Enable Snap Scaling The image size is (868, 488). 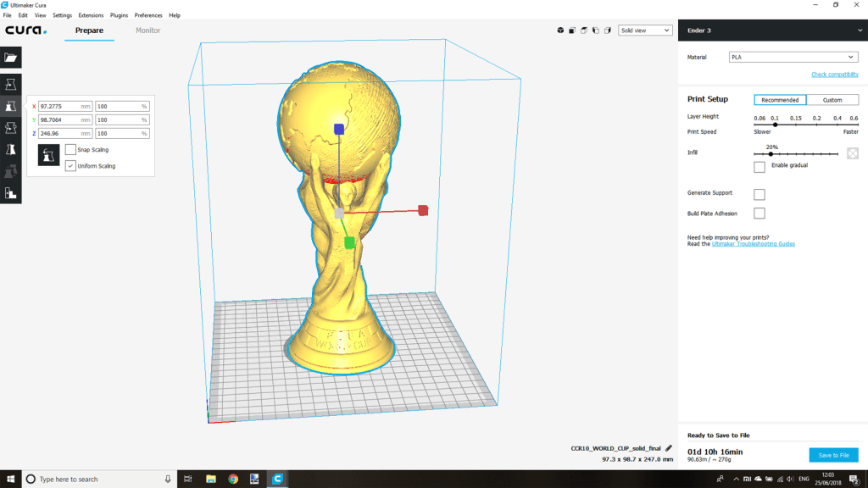tap(71, 149)
